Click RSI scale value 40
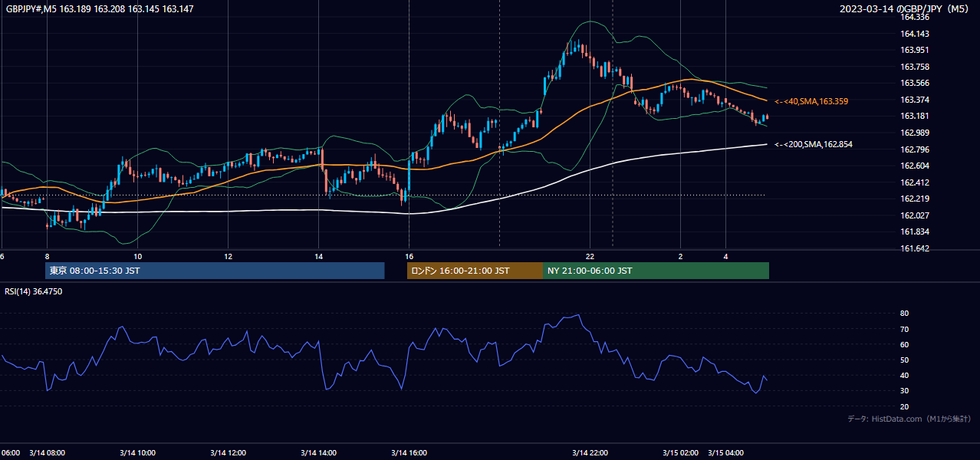 click(x=905, y=375)
